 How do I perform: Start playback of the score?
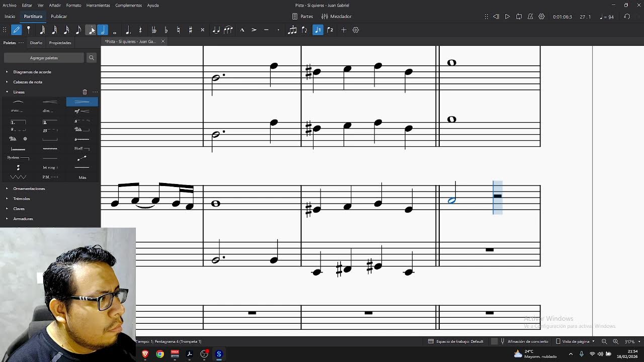click(x=507, y=17)
